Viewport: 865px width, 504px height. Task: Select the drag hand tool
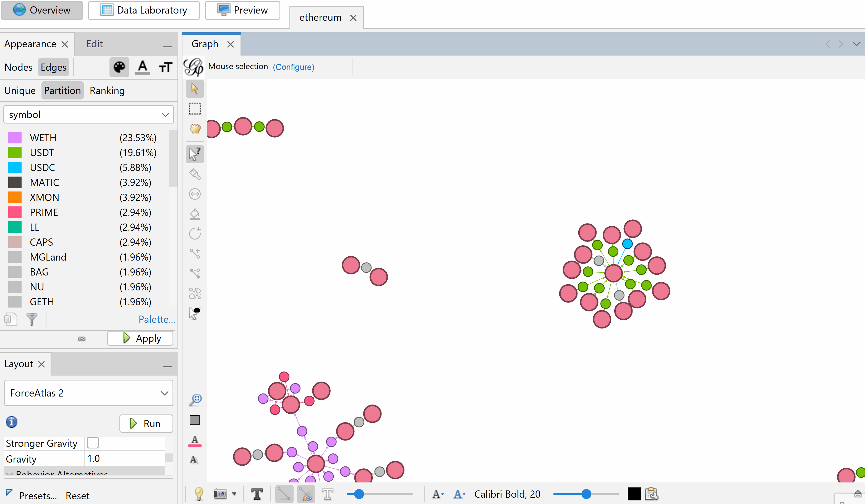(x=195, y=129)
